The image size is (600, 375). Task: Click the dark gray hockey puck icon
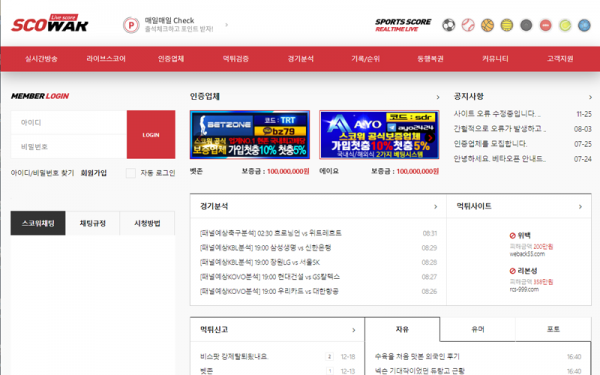click(526, 25)
